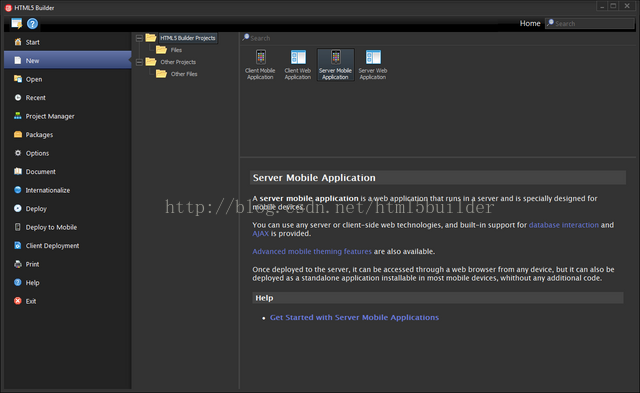Collapse the HTML5 Builder Projects tree node
This screenshot has width=640, height=393.
(x=139, y=38)
